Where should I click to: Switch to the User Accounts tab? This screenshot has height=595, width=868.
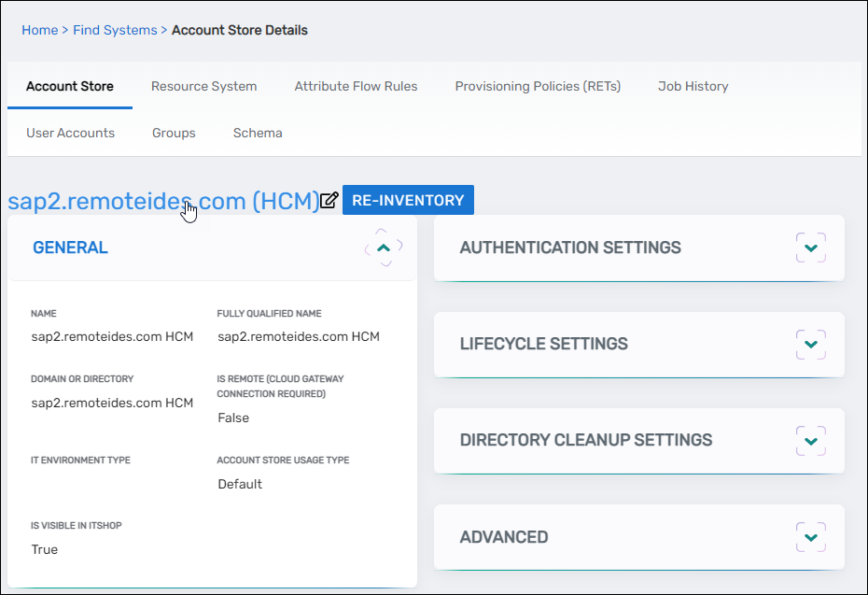pos(70,133)
